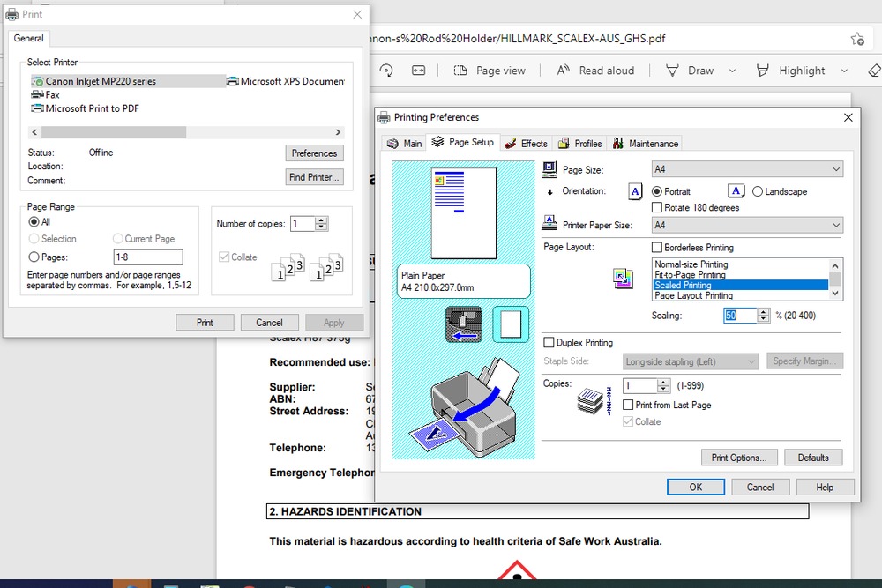882x588 pixels.
Task: Click the Rotate icon in PDF toolbar
Action: point(386,71)
